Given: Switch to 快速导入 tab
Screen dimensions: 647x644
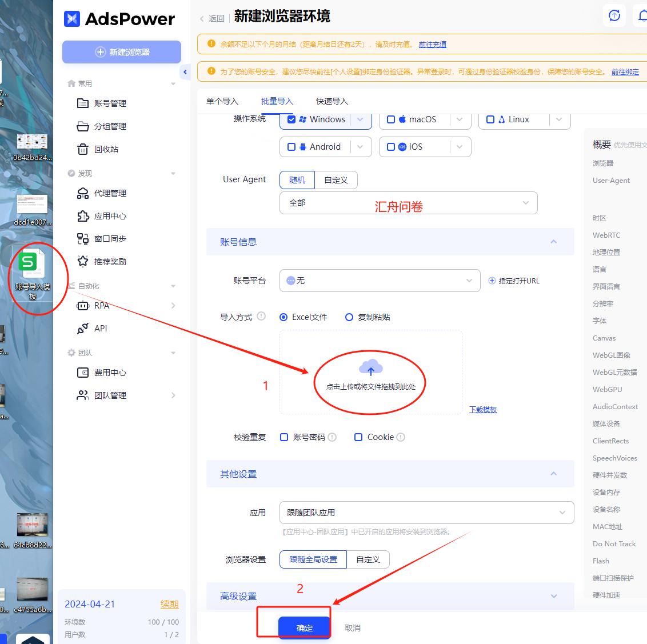Looking at the screenshot, I should click(332, 102).
